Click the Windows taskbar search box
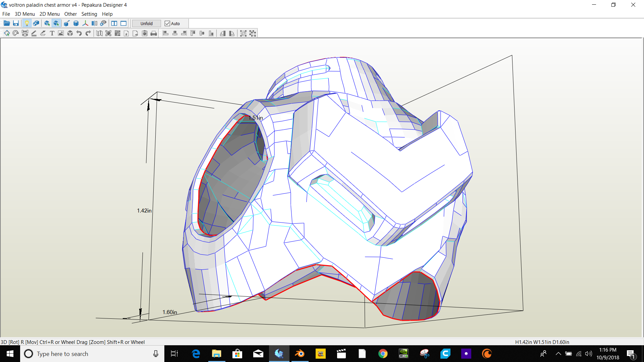Image resolution: width=644 pixels, height=362 pixels. click(91, 354)
